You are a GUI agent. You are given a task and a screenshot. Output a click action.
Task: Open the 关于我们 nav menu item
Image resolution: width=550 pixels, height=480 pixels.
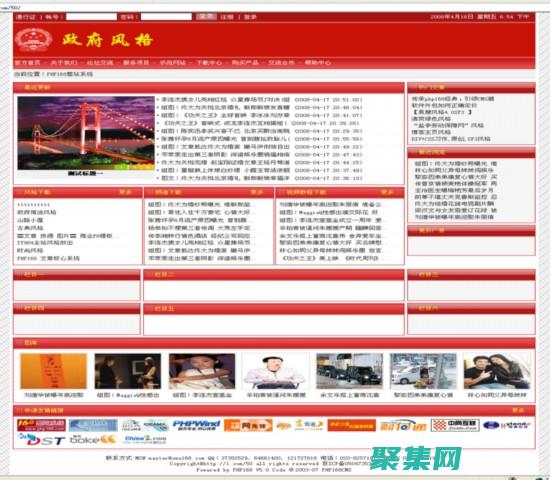click(63, 63)
